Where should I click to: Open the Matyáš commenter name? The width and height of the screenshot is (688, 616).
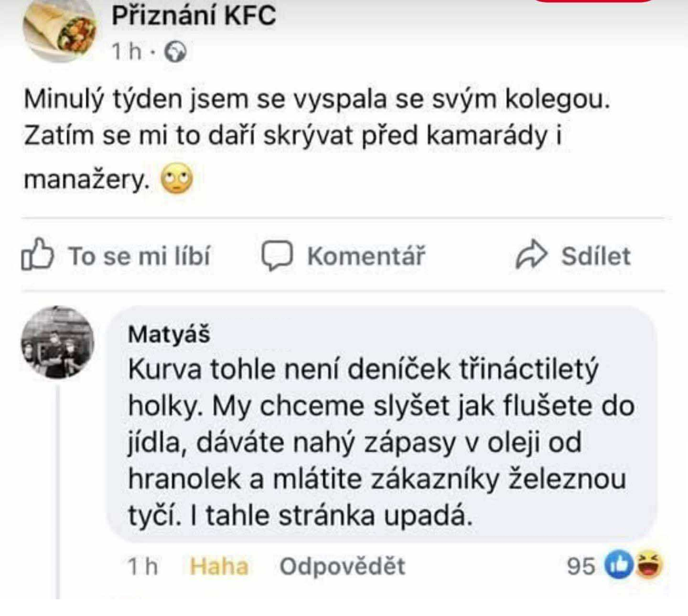tap(169, 334)
